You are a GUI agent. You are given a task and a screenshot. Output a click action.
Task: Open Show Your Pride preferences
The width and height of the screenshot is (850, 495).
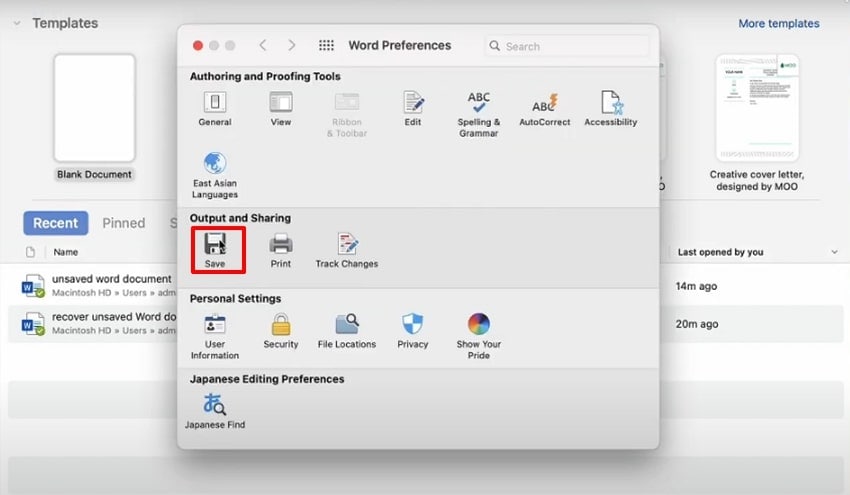[479, 337]
